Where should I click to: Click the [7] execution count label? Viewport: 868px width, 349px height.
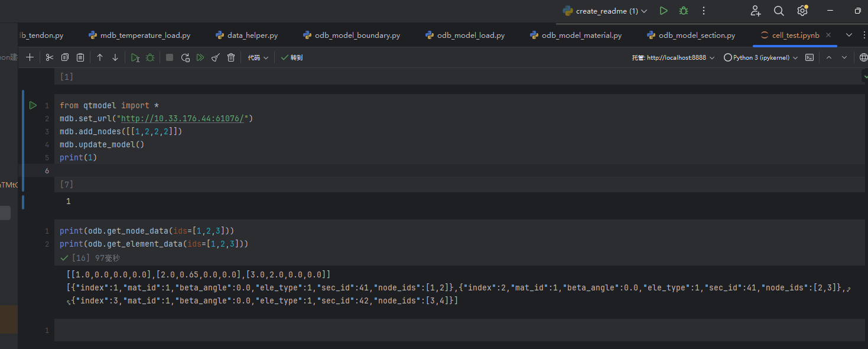tap(66, 185)
